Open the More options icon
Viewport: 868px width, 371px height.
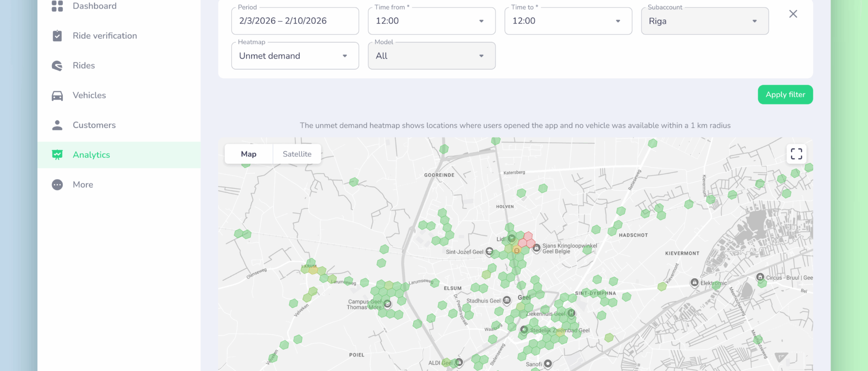pyautogui.click(x=57, y=185)
